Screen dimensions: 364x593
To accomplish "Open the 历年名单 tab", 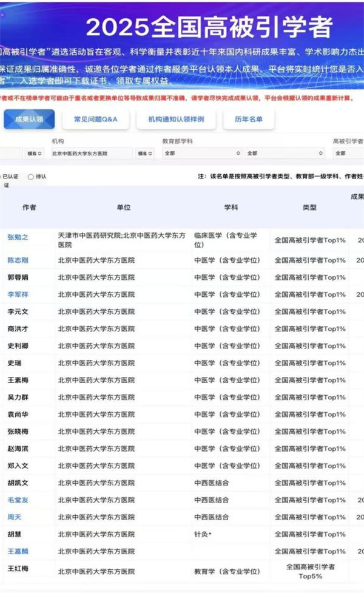I will pos(249,119).
